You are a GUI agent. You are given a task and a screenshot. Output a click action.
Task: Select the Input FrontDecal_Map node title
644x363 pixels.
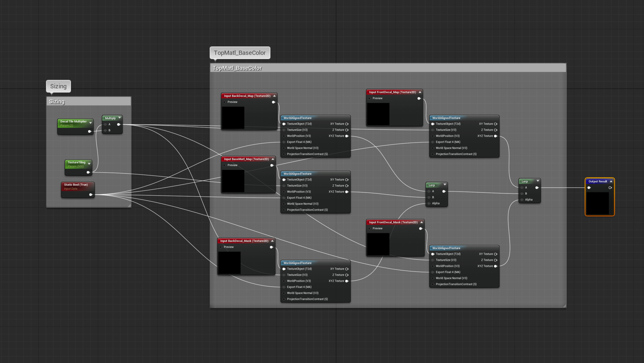(392, 92)
